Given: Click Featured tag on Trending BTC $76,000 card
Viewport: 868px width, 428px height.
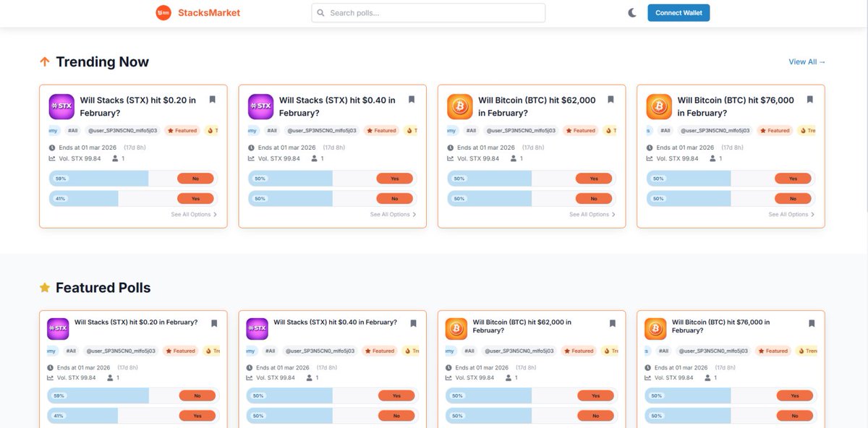Looking at the screenshot, I should [x=775, y=131].
